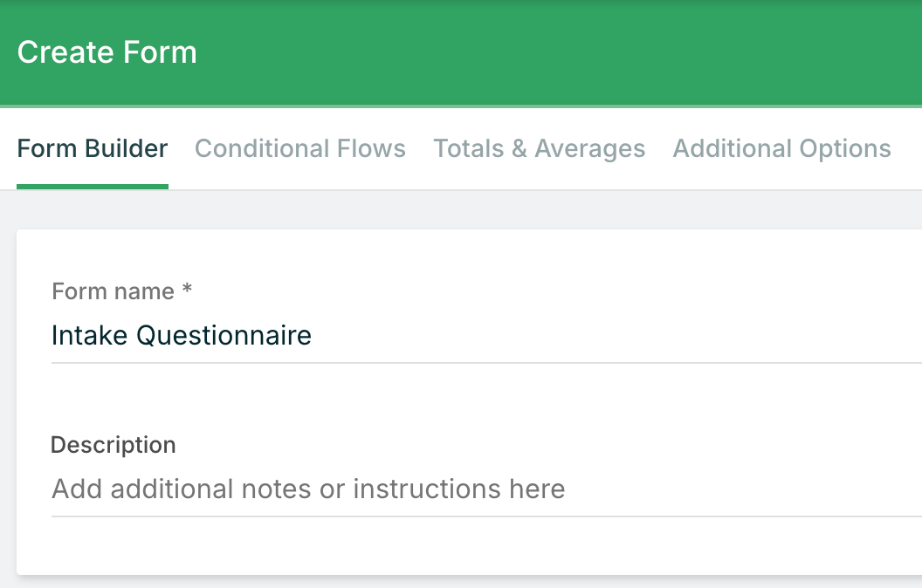
Task: Place cursor in Intake Questionnaire text
Action: (x=181, y=336)
